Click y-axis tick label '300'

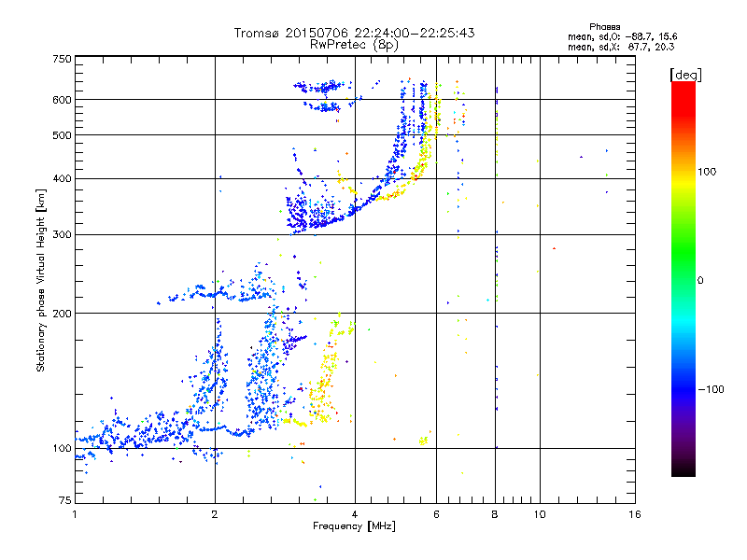[x=63, y=235]
